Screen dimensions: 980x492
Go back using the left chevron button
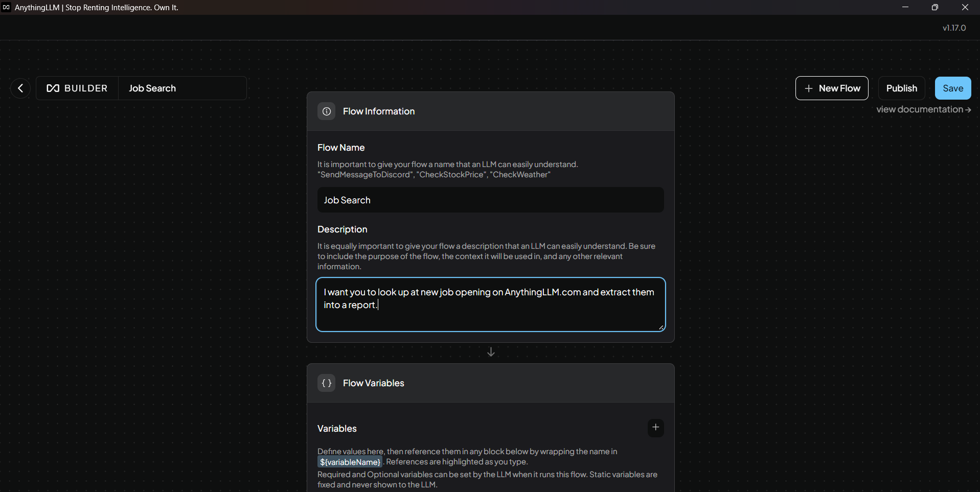click(x=20, y=88)
